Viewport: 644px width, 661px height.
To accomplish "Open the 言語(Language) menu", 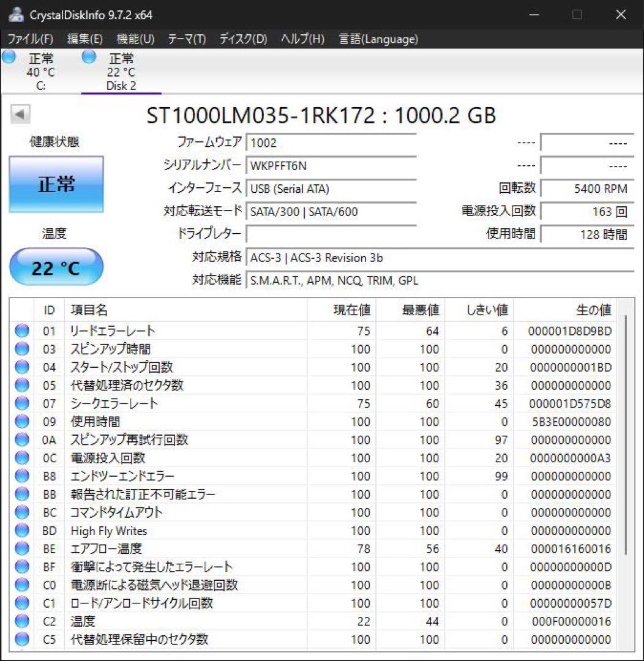I will [x=378, y=39].
